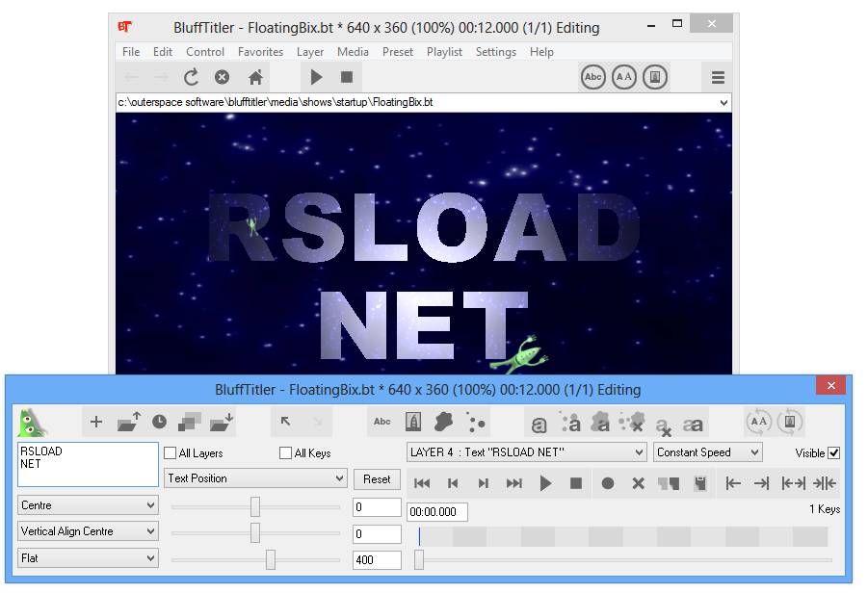Uncheck the Visible checkbox
The height and width of the screenshot is (593, 868).
833,453
